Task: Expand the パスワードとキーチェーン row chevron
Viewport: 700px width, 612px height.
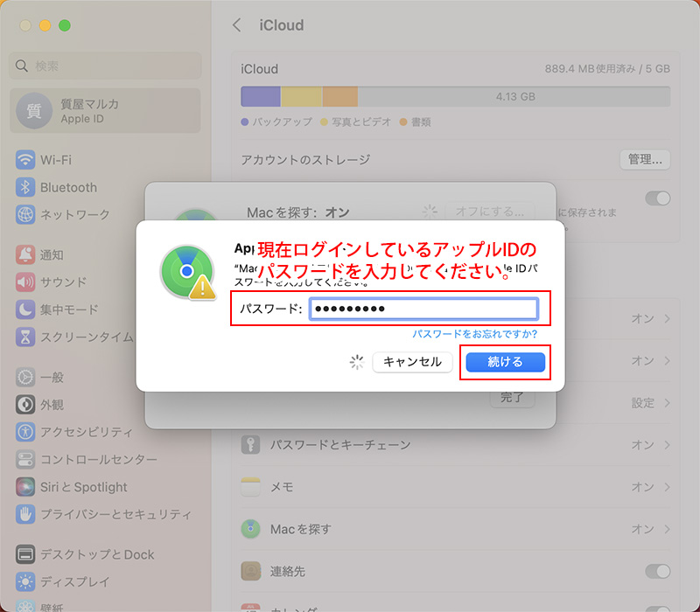Action: [667, 445]
